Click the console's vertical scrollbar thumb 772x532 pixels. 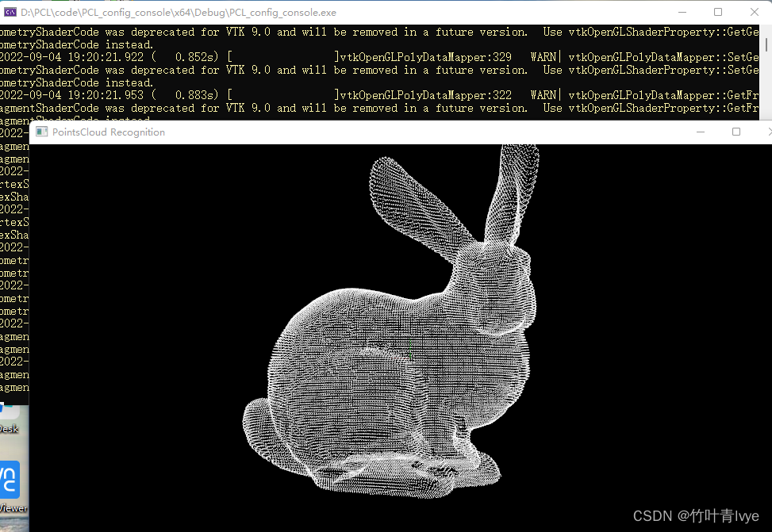point(766,44)
